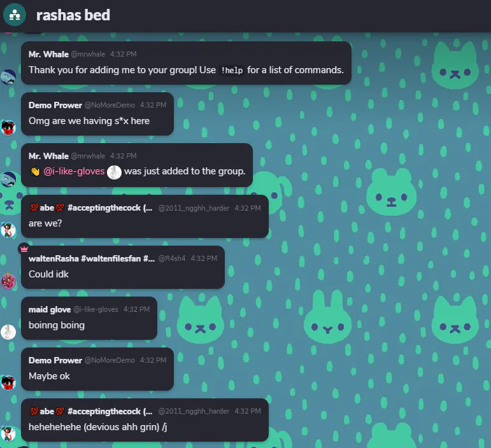Click the @mrwhale handle on welcome message
The width and height of the screenshot is (491, 448).
[88, 55]
